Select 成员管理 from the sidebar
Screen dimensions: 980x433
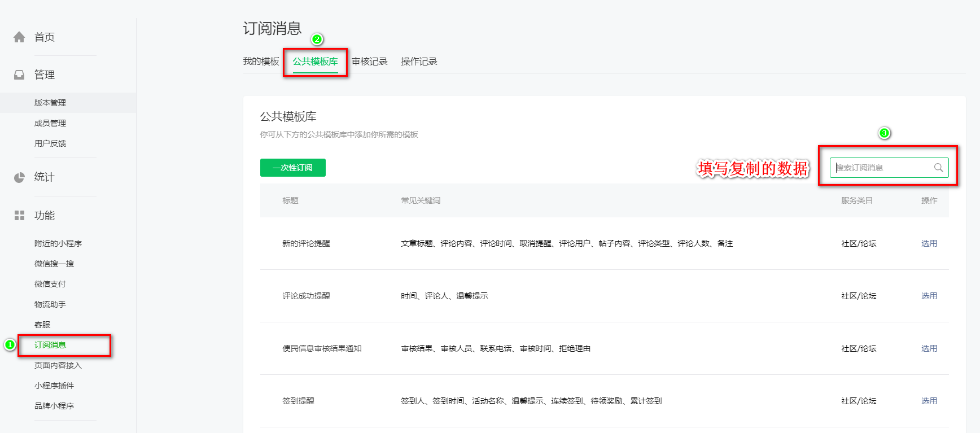(50, 123)
